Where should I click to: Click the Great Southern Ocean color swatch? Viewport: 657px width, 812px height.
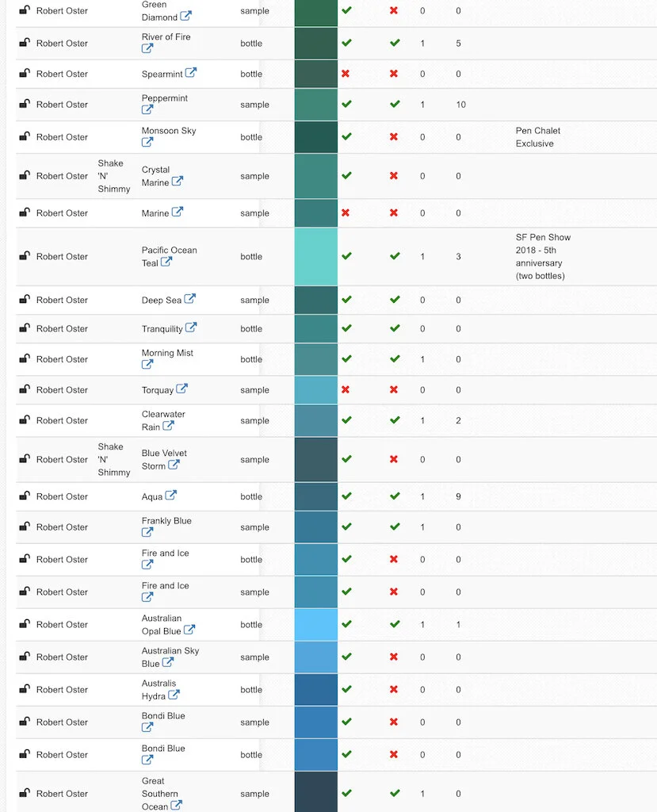pyautogui.click(x=315, y=792)
